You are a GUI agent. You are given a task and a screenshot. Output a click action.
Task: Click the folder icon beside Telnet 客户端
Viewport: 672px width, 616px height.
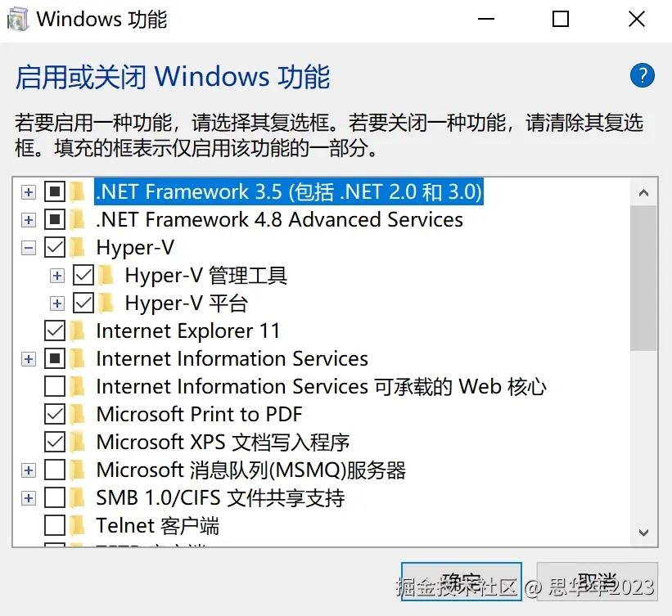pyautogui.click(x=78, y=525)
